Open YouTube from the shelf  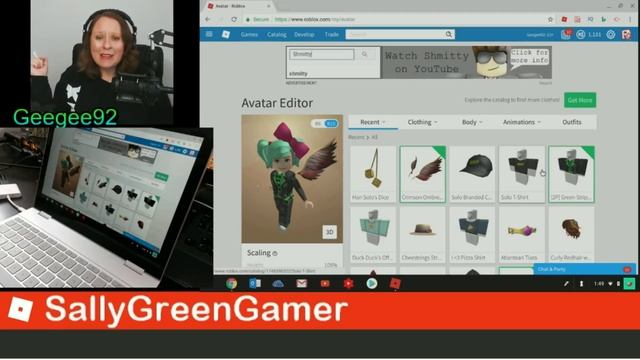click(x=325, y=283)
